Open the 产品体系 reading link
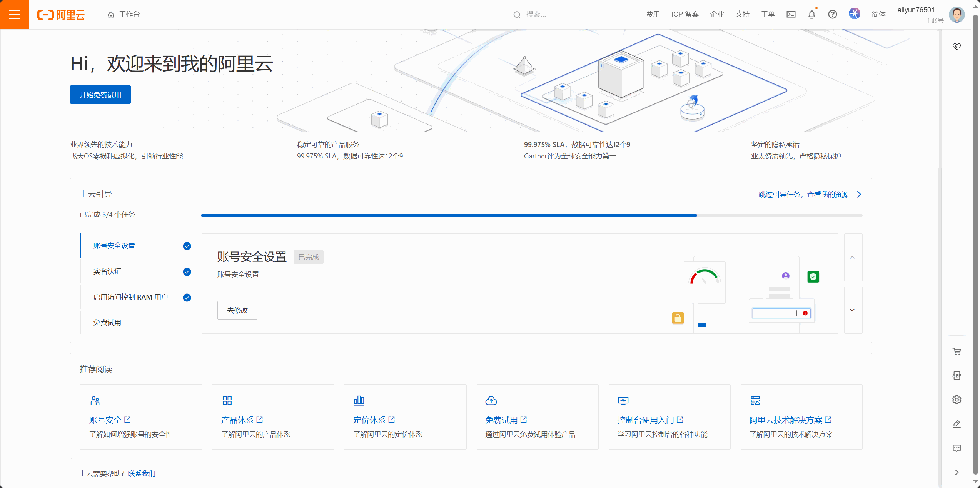 (x=237, y=420)
